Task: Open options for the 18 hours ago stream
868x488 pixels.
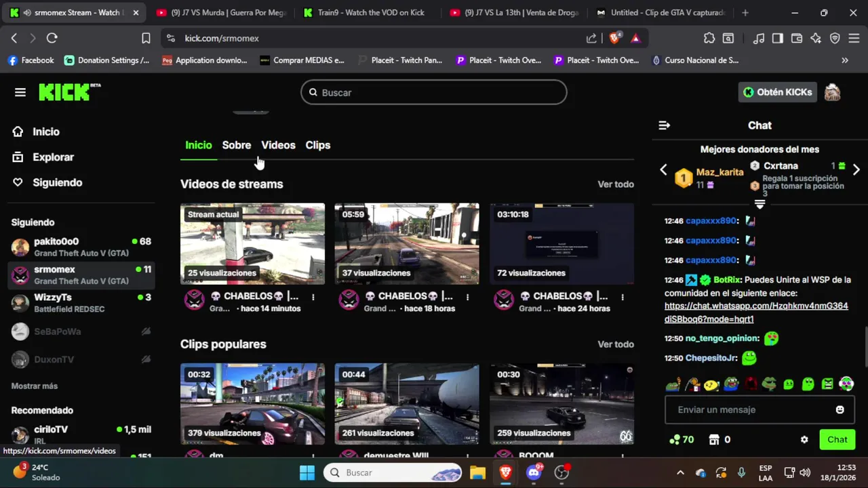Action: (467, 297)
